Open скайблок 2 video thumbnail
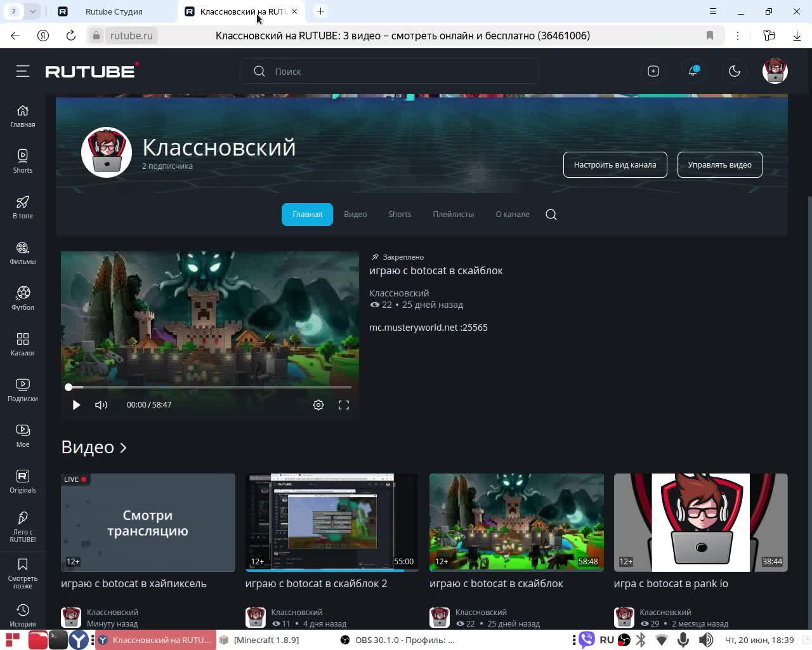The image size is (812, 650). tap(332, 522)
